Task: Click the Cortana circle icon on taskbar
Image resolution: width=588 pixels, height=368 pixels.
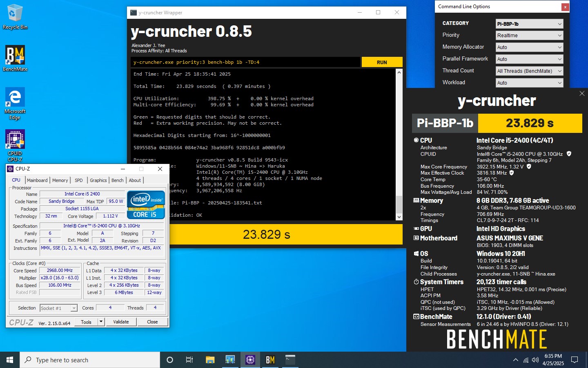Action: 170,360
